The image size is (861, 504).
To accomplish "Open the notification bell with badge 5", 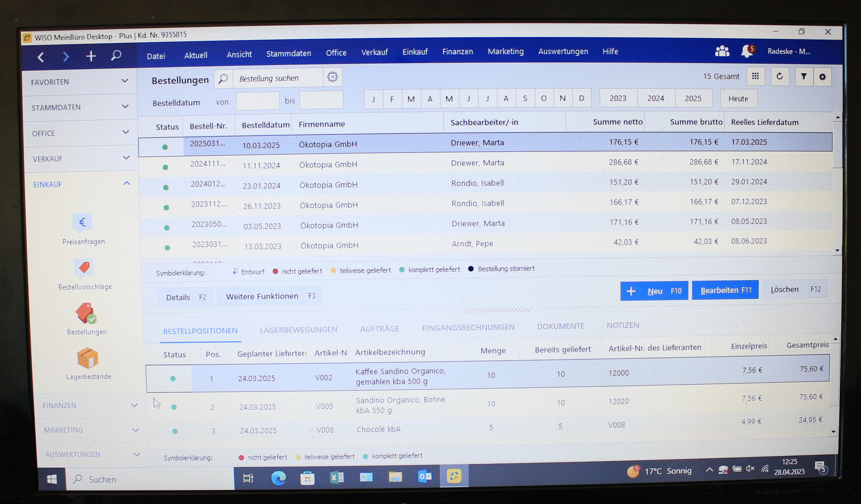I will click(747, 51).
